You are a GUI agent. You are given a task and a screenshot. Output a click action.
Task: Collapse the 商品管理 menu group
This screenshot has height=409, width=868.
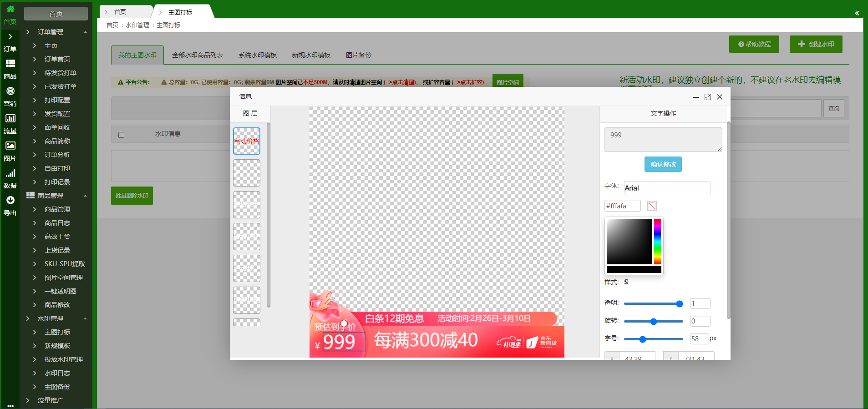tap(85, 196)
